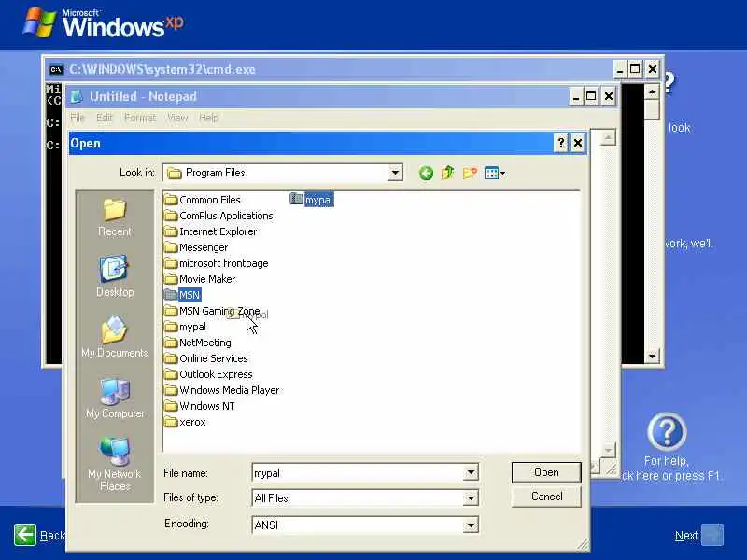Click the Open button
Screen dimensions: 747x560
point(546,472)
